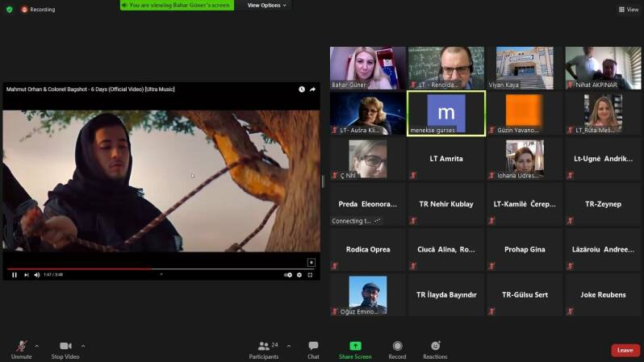Click the video title 6 Days text
This screenshot has width=644, height=362.
(90, 89)
